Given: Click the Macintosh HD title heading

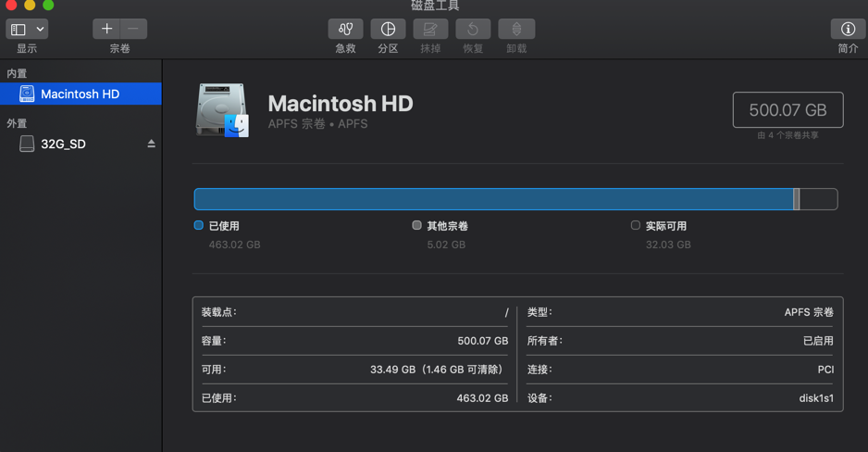Looking at the screenshot, I should [341, 104].
